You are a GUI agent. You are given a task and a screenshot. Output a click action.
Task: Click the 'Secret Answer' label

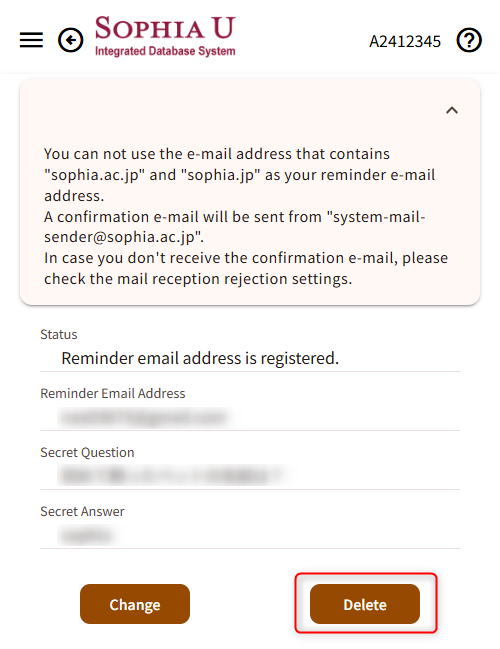pyautogui.click(x=82, y=512)
